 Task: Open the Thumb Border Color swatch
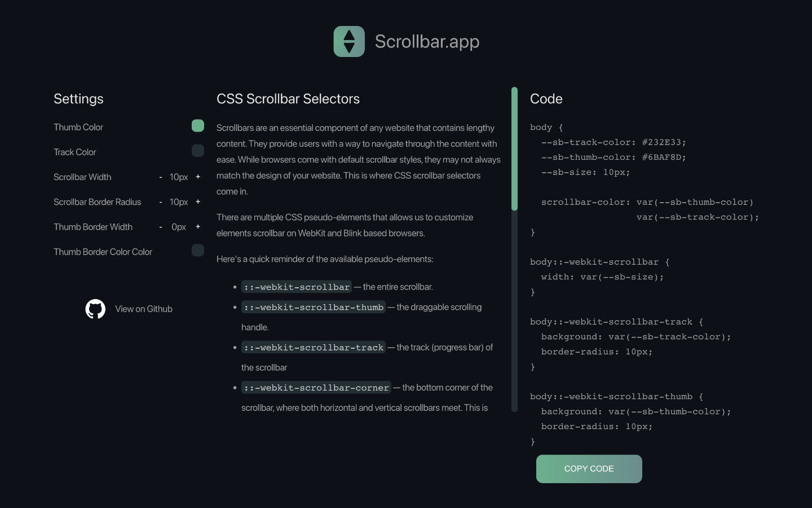198,250
